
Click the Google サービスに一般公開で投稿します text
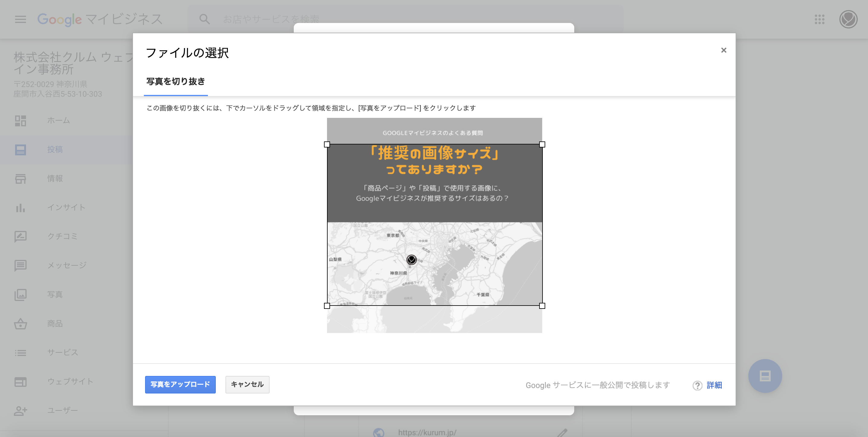(598, 385)
